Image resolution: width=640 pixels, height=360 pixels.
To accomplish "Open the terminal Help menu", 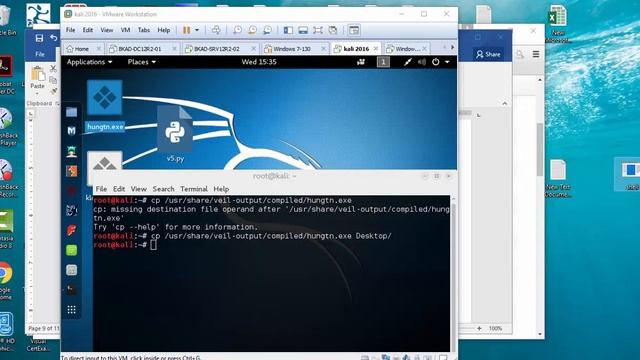I will click(221, 189).
